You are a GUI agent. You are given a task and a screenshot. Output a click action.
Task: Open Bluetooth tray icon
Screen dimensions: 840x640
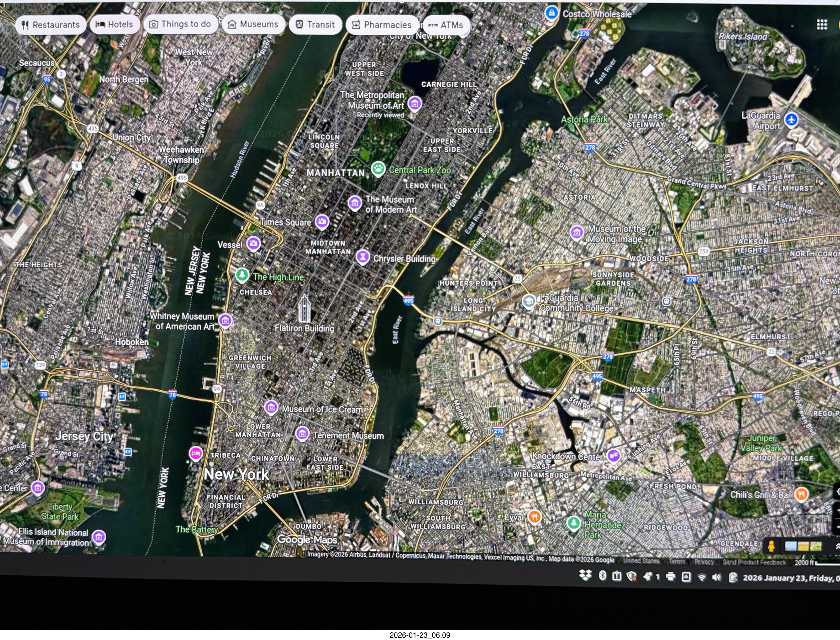click(602, 576)
